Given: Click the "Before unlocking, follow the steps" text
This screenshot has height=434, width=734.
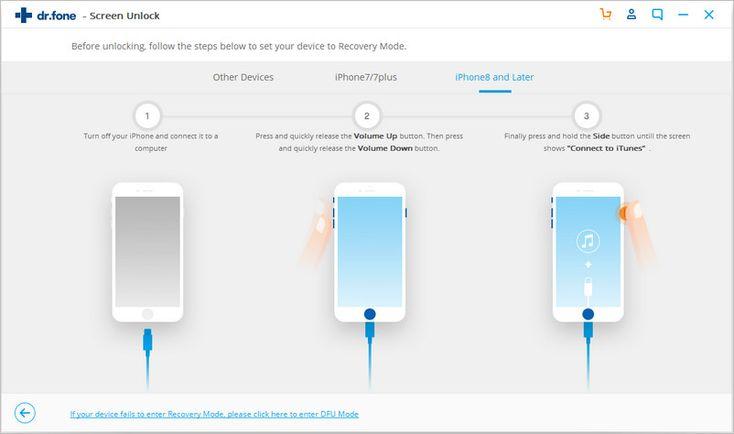Looking at the screenshot, I should pos(239,46).
